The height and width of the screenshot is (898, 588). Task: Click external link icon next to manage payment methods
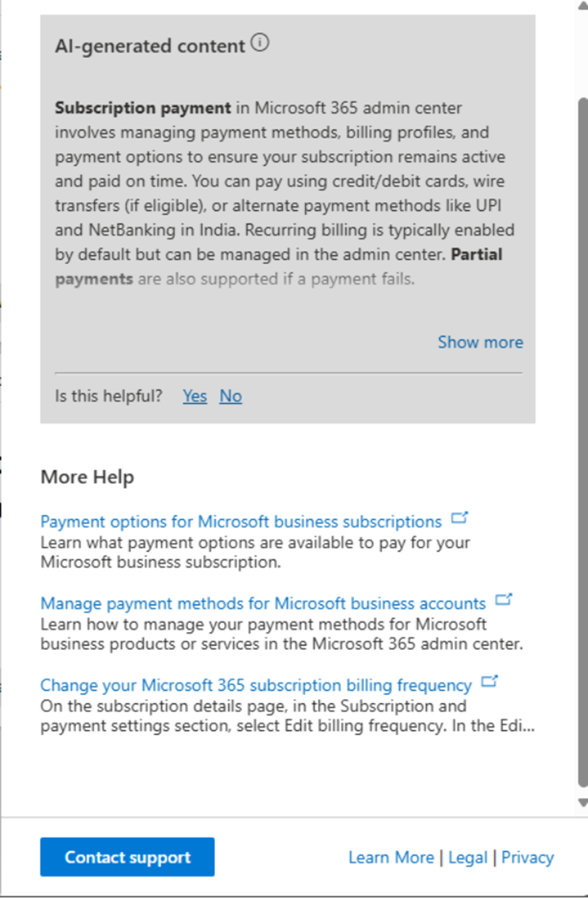pyautogui.click(x=504, y=599)
